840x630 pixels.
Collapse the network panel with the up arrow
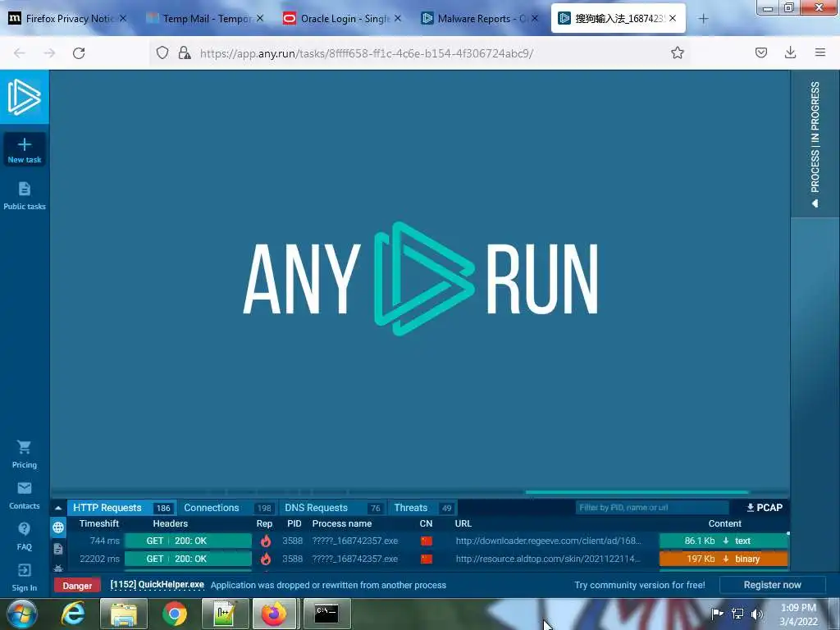click(x=58, y=508)
